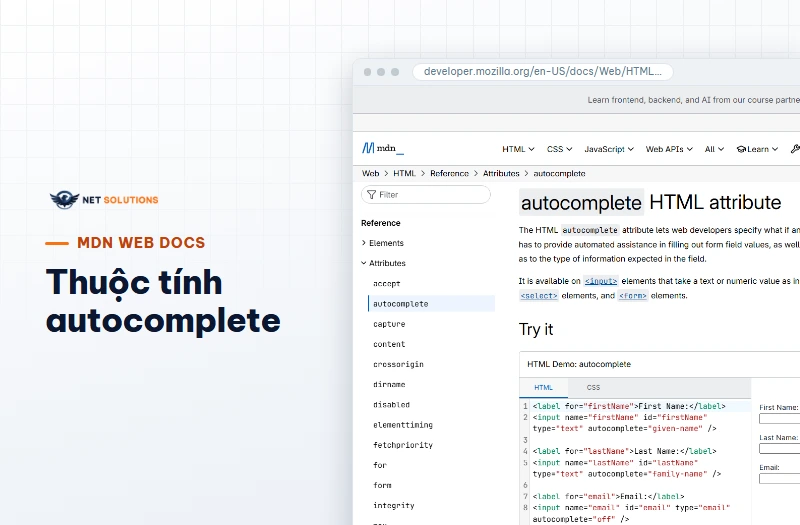Screen dimensions: 800x525
Task: Select fetchpriority in the attributes list
Action: click(x=403, y=445)
